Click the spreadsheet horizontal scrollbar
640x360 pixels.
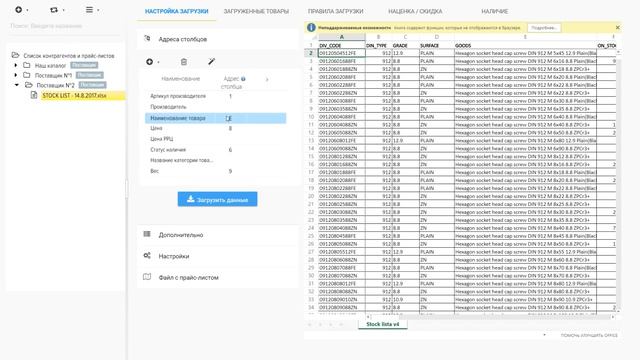pyautogui.click(x=490, y=317)
